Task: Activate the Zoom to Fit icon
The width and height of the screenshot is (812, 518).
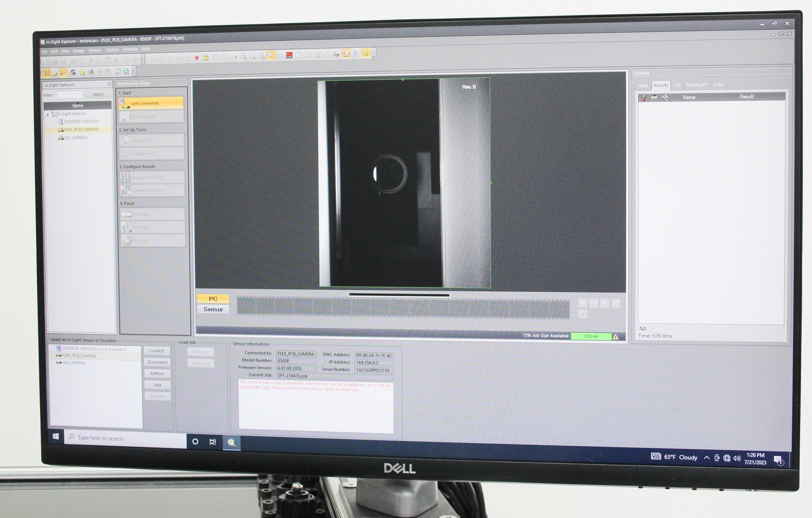Action: [x=271, y=56]
